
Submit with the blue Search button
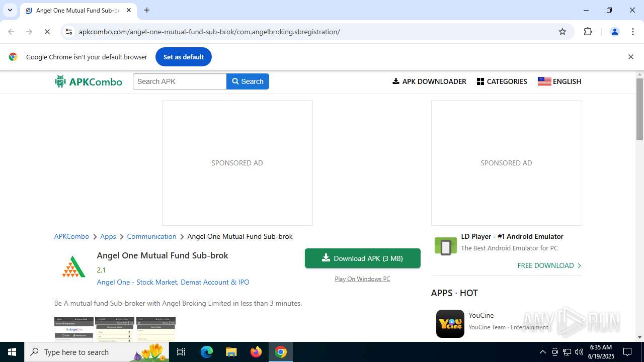point(248,81)
